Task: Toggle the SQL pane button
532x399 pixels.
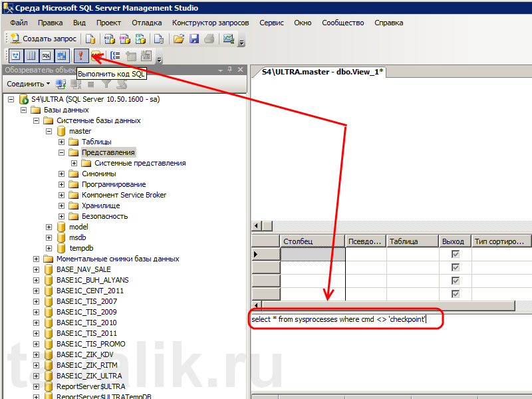Action: pyautogui.click(x=47, y=56)
